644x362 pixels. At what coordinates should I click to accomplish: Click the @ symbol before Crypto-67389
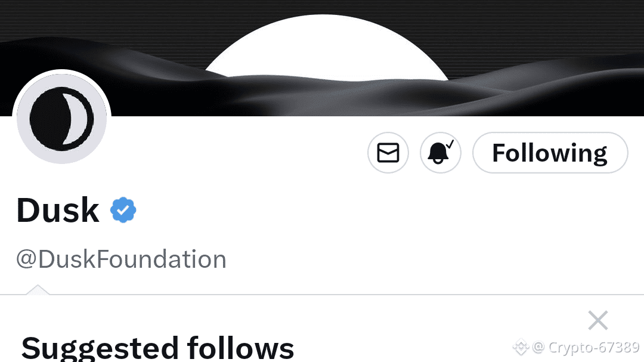pos(538,347)
